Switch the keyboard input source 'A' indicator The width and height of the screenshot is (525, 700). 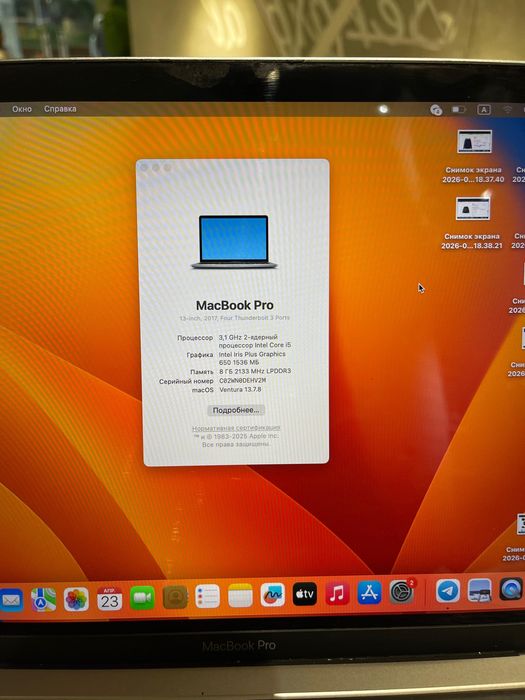click(x=484, y=109)
